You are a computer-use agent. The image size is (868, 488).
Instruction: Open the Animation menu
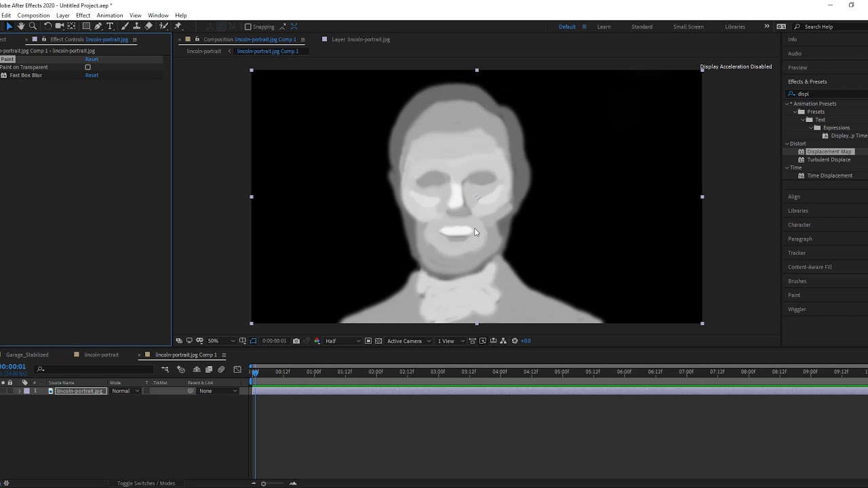[110, 15]
